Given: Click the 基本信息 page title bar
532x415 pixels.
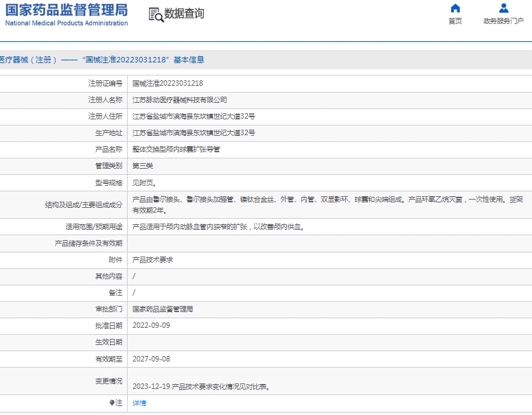Looking at the screenshot, I should pos(266,60).
